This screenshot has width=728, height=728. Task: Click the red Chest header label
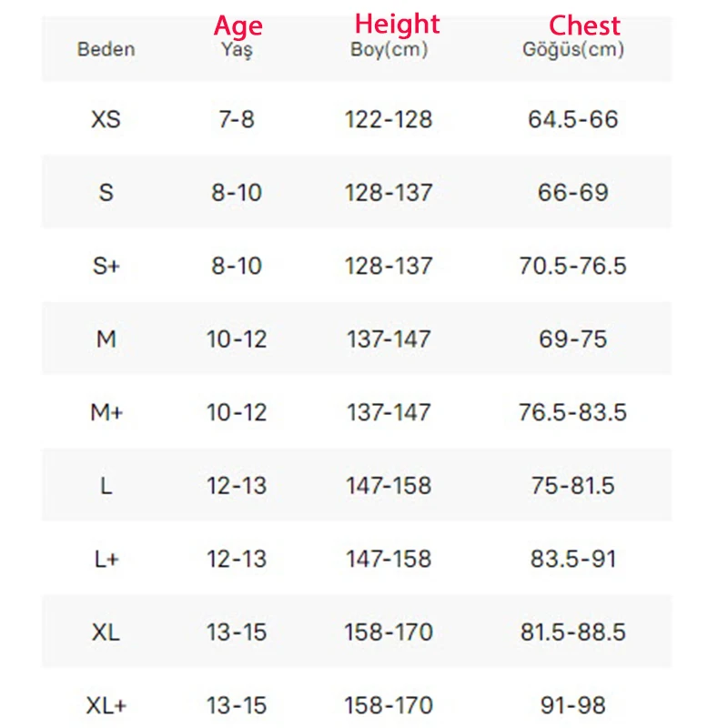pos(584,25)
